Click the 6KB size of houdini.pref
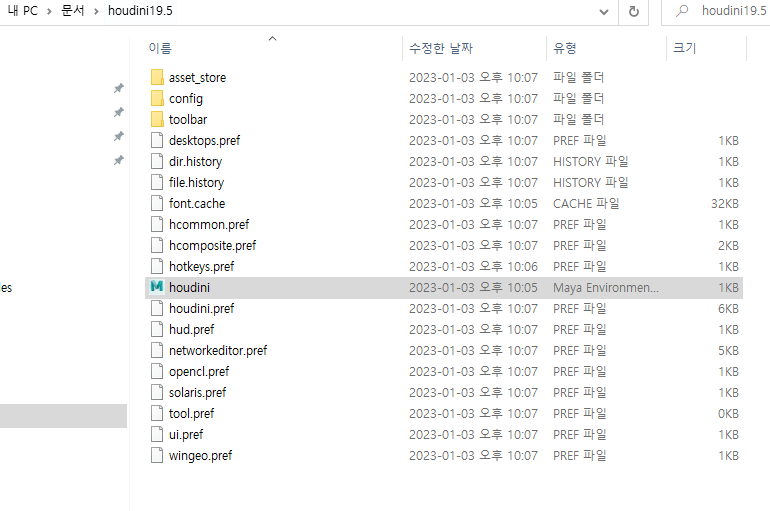This screenshot has width=770, height=511. click(x=728, y=308)
